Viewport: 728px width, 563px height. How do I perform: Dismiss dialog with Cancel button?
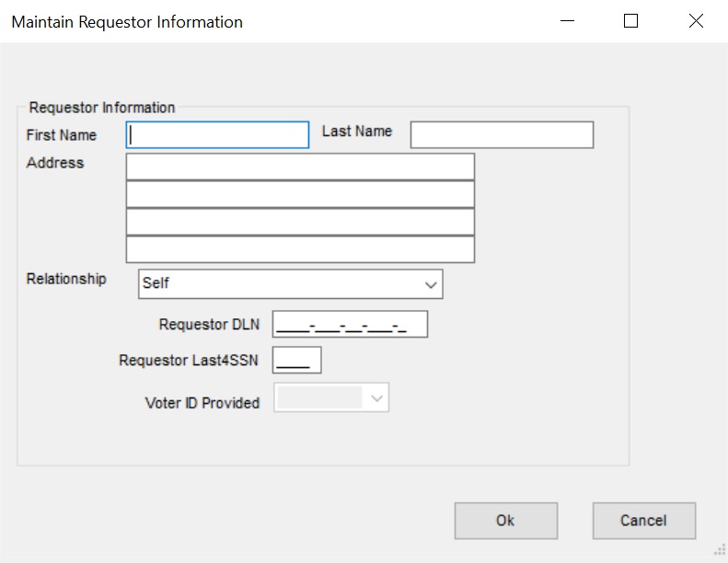click(x=644, y=521)
